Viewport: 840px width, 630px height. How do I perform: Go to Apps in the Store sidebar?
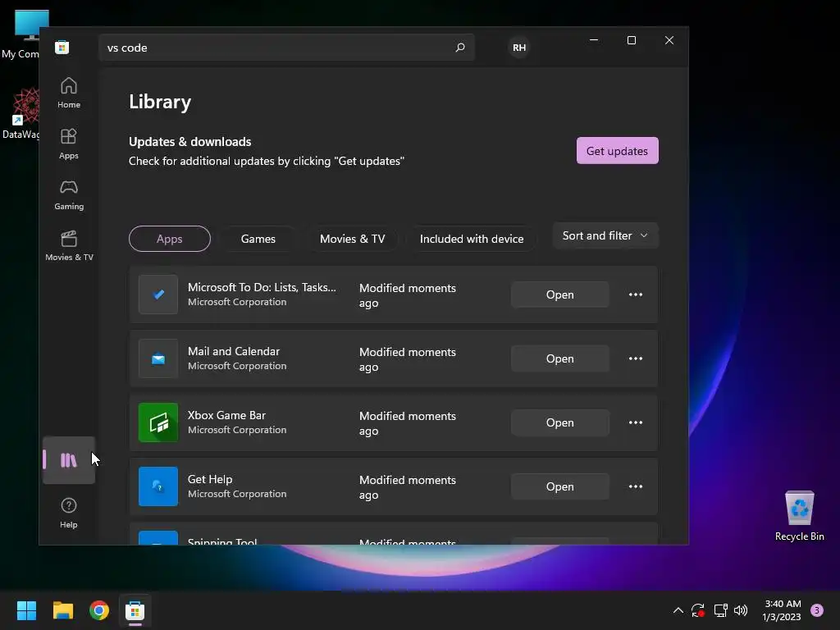69,144
